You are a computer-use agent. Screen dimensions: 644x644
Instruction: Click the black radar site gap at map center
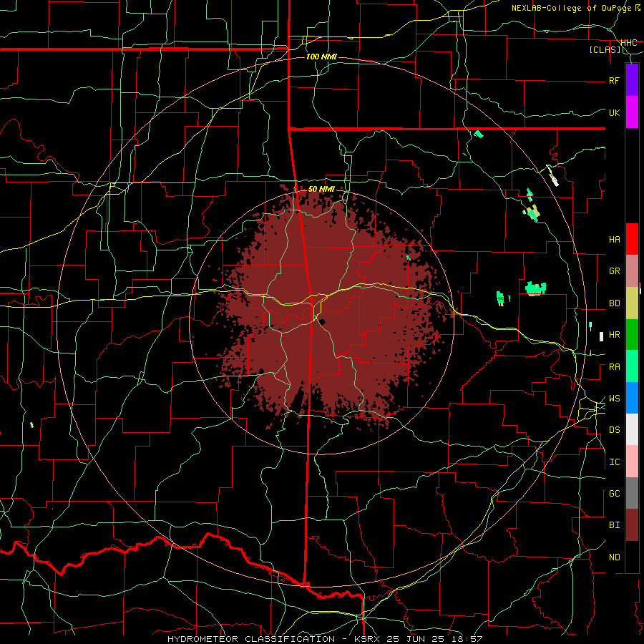click(x=321, y=321)
